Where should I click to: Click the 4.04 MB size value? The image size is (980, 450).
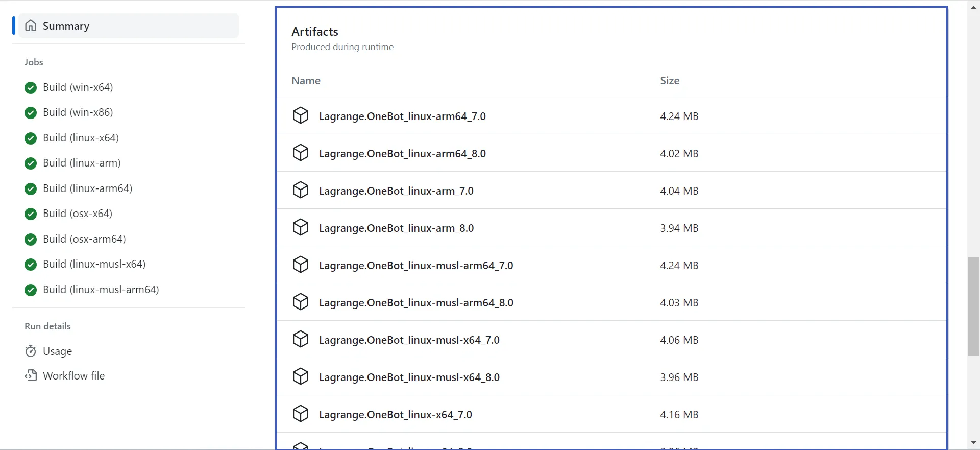pyautogui.click(x=679, y=191)
